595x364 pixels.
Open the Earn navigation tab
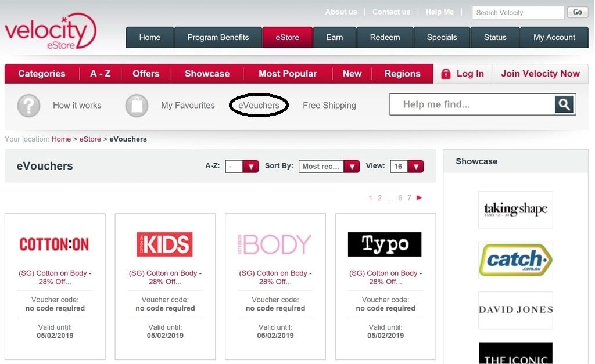coord(335,37)
